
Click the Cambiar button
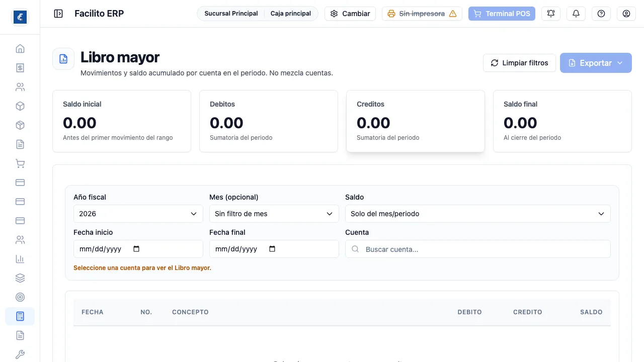coord(350,14)
